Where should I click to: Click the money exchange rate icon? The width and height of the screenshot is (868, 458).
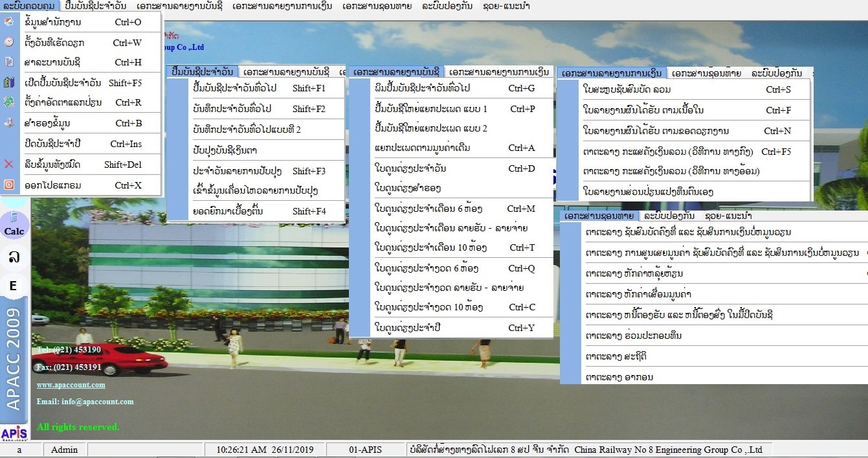click(9, 102)
